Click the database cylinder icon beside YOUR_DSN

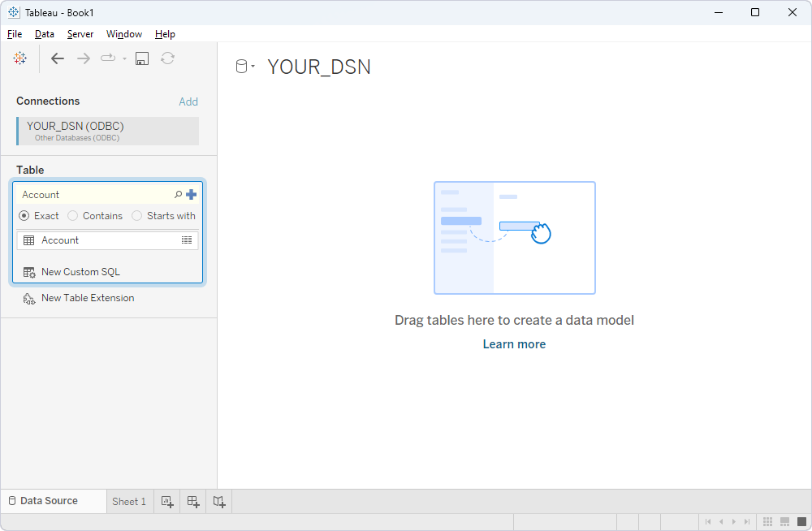(x=240, y=66)
